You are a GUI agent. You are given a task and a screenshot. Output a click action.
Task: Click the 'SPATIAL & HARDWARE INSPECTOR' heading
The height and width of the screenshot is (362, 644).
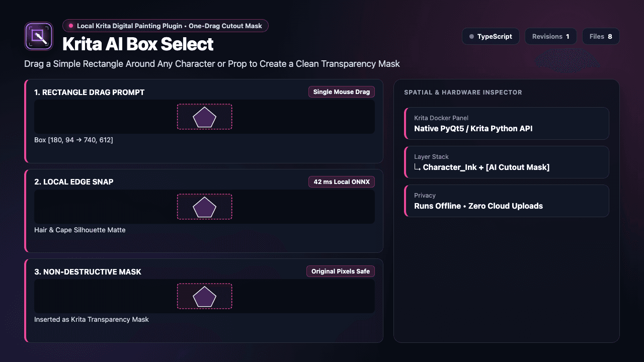463,93
